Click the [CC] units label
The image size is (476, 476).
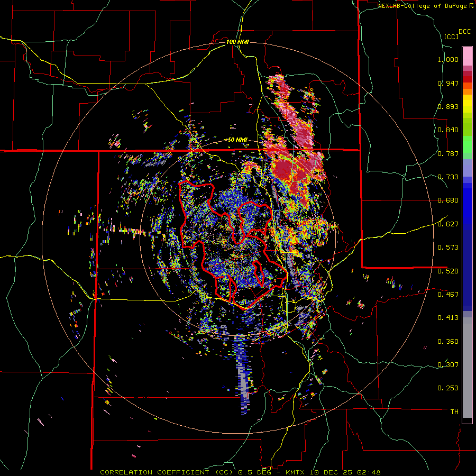click(x=452, y=36)
